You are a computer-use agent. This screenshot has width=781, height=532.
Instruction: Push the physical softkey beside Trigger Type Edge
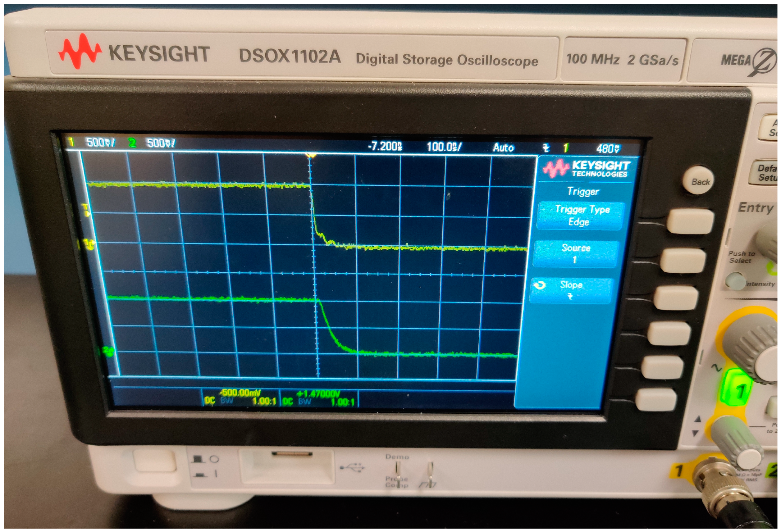[x=690, y=221]
